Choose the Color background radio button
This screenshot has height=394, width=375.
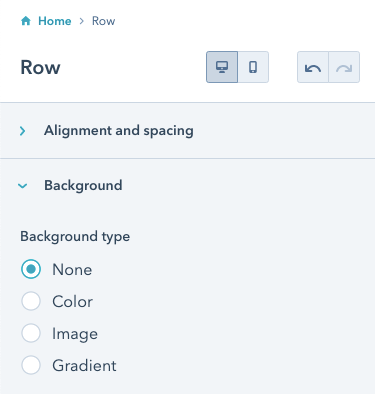31,301
